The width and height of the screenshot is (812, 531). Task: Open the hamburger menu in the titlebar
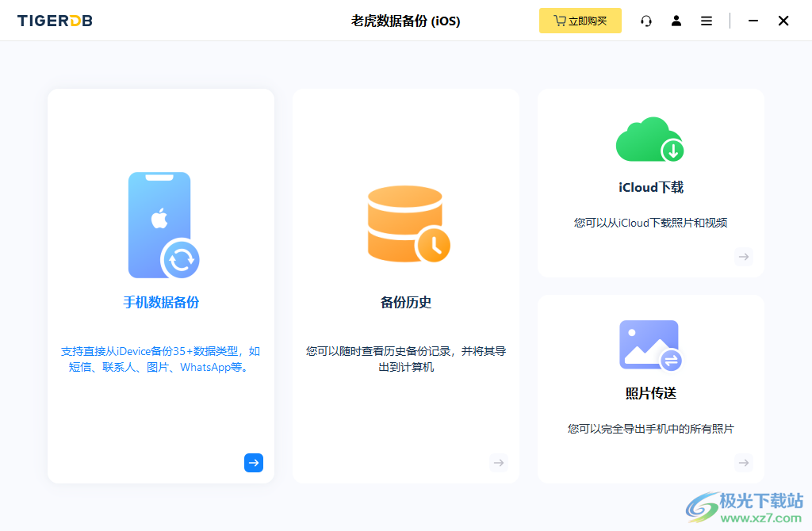(x=707, y=21)
